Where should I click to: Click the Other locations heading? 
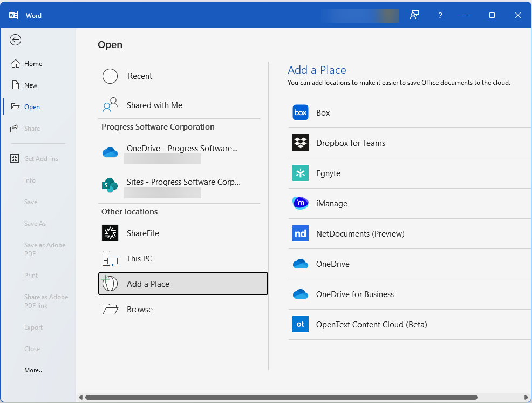coord(129,211)
